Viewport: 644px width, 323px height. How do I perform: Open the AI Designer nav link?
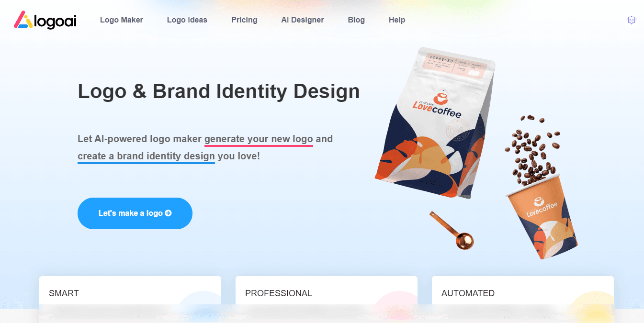(x=303, y=20)
